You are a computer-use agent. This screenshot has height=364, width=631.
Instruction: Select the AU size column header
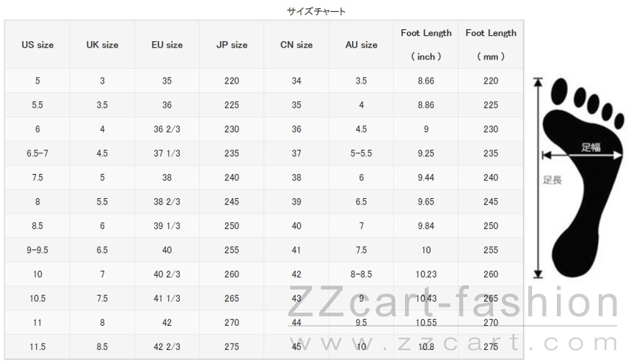[x=362, y=45]
